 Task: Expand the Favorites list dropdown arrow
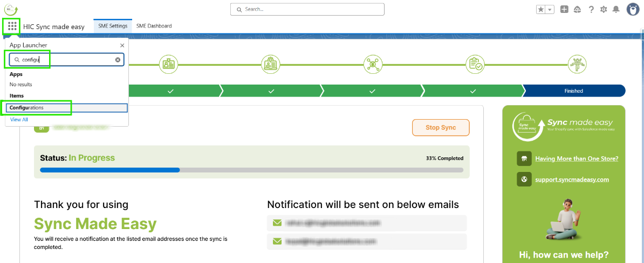coord(550,10)
